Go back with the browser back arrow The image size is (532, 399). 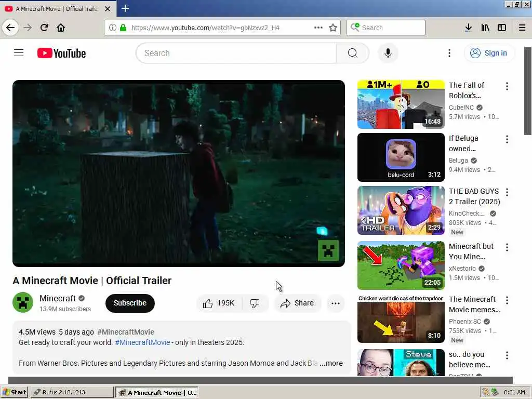pos(10,28)
